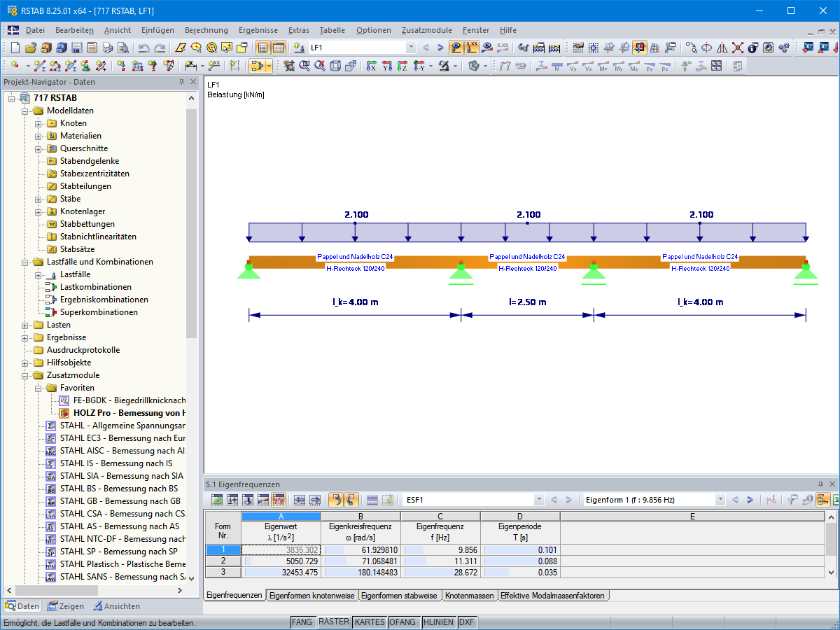The width and height of the screenshot is (840, 630).
Task: Select Lastkombinationen tree item
Action: coord(95,287)
